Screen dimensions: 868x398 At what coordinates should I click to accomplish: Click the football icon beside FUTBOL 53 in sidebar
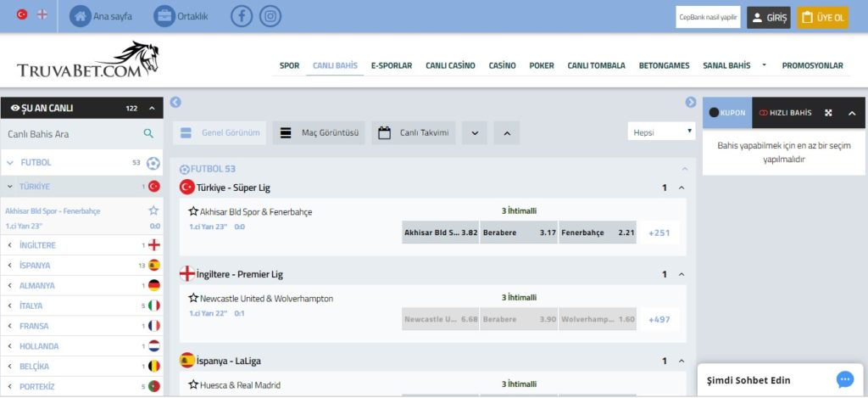coord(153,163)
